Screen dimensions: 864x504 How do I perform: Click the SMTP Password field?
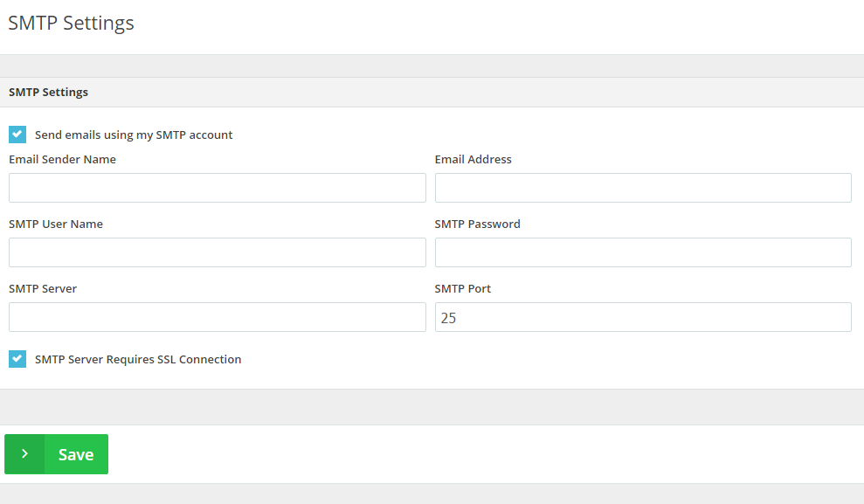click(643, 252)
